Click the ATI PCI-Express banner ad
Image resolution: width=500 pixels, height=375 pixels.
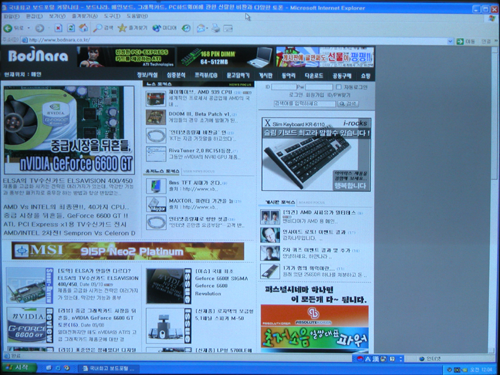pyautogui.click(x=126, y=57)
